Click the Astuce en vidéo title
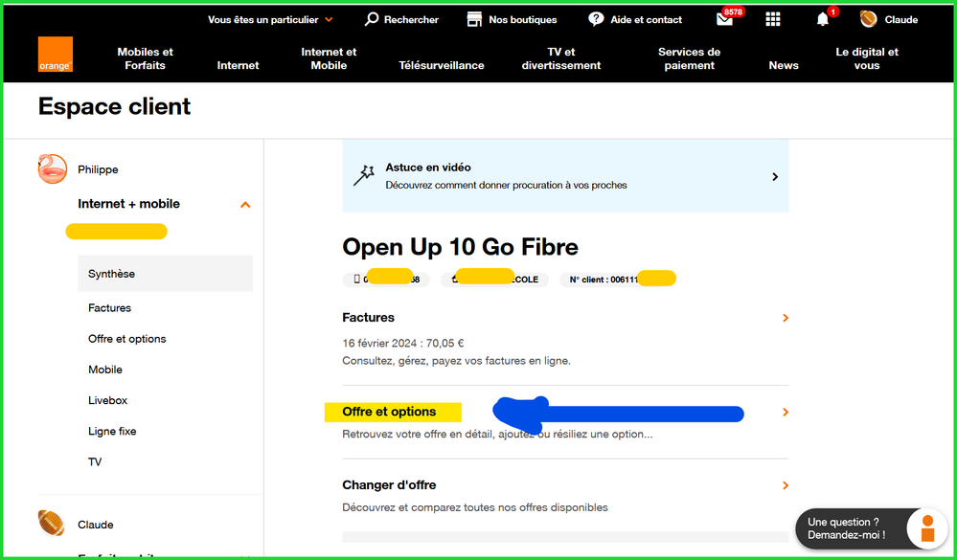This screenshot has height=560, width=957. (428, 168)
